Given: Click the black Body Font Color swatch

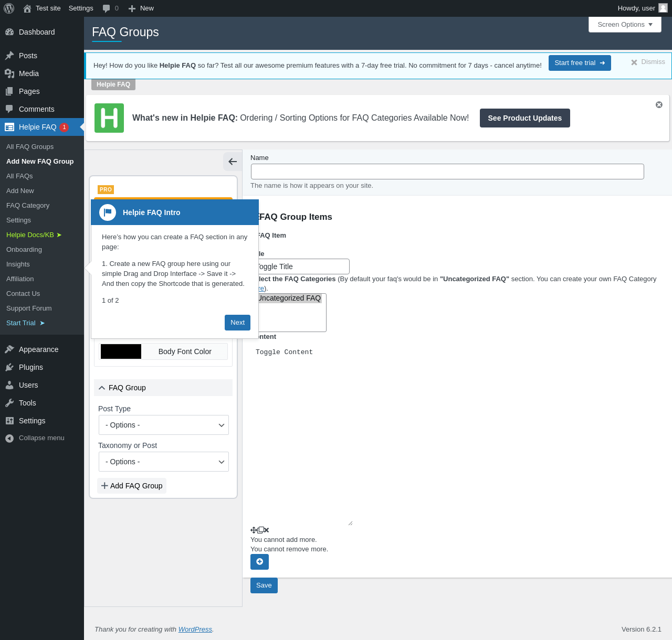Looking at the screenshot, I should tap(121, 351).
